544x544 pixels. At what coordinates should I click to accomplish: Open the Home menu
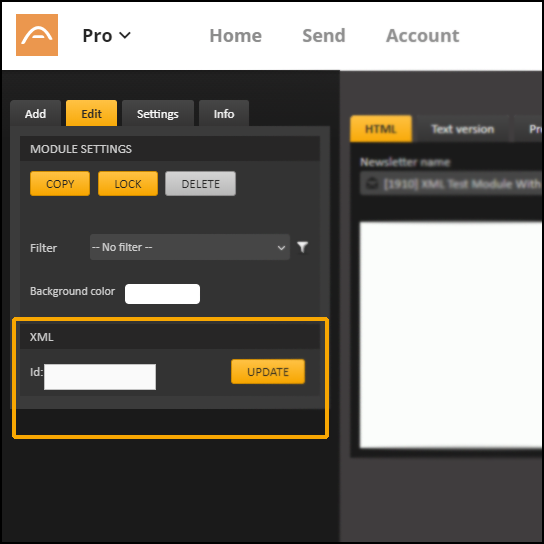[x=236, y=35]
